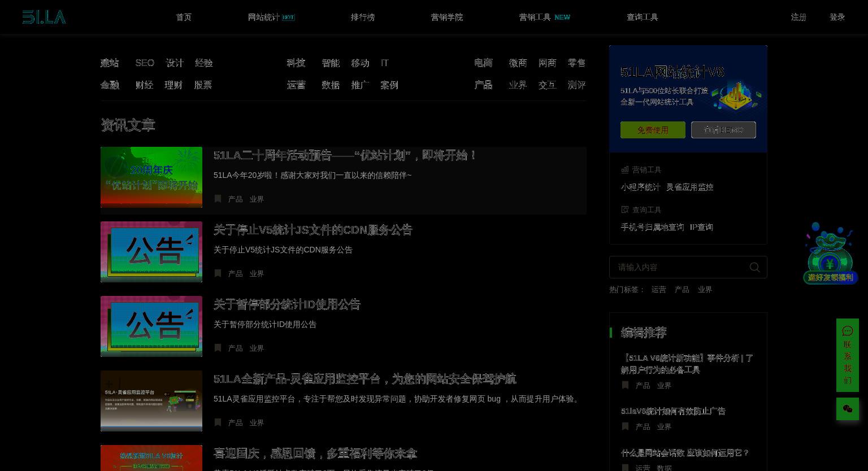Screen dimensions: 868x471
Task: Open 营销学院 navigation item
Action: [447, 17]
